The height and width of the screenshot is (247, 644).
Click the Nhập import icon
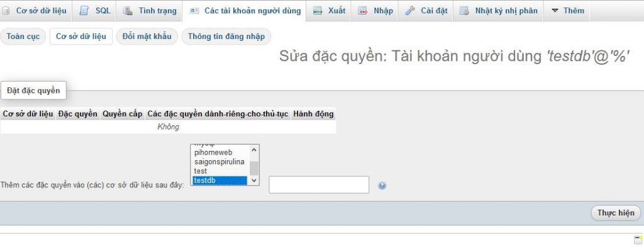pyautogui.click(x=362, y=11)
